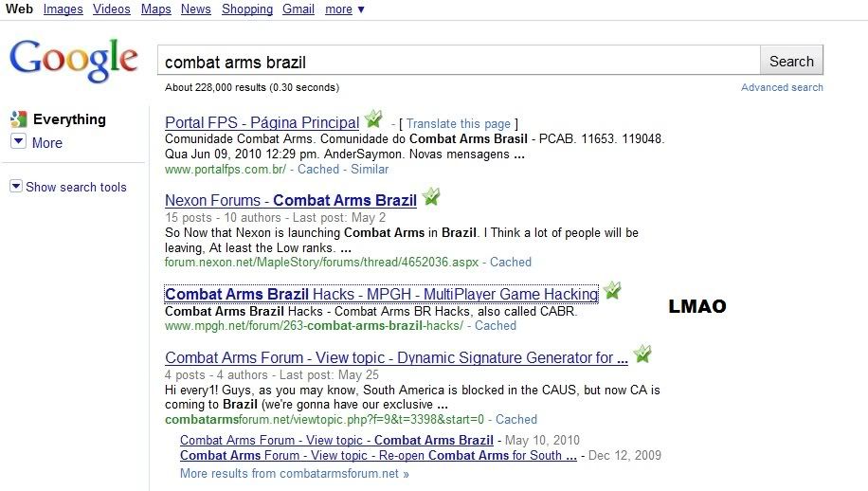
Task: Open Advanced search link
Action: tap(782, 87)
